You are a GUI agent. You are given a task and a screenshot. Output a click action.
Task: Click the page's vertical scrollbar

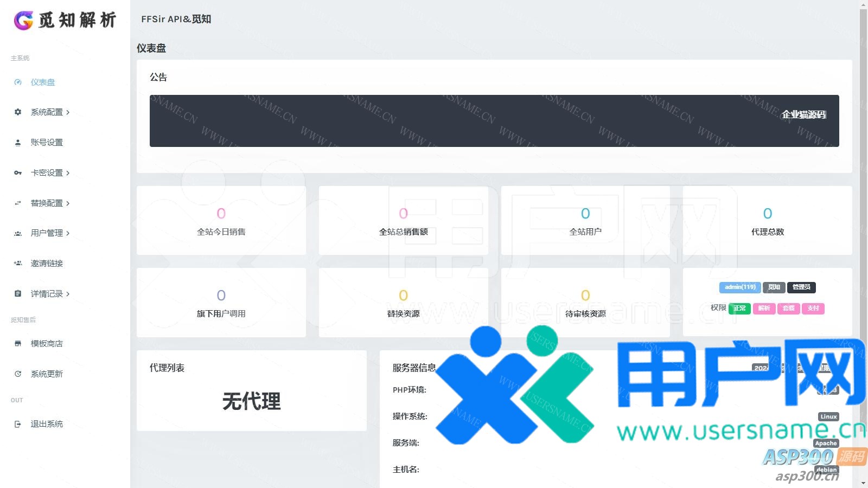coord(863,163)
